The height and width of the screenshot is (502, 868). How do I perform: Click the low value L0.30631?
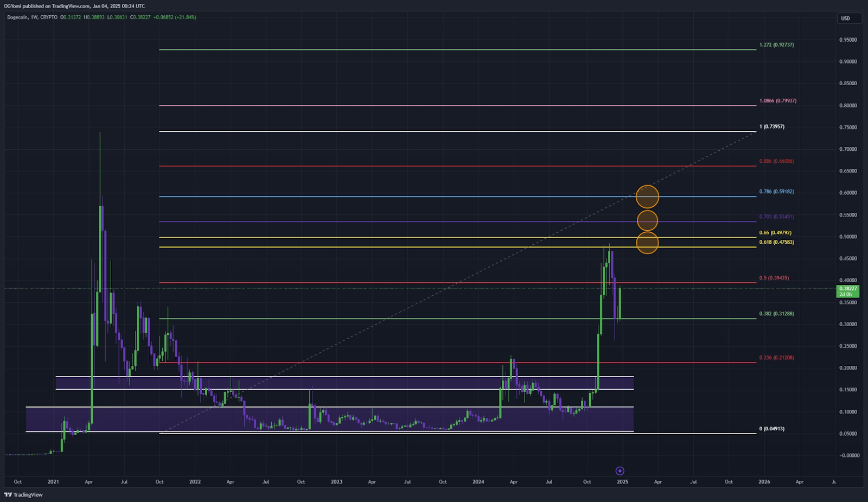coord(117,17)
